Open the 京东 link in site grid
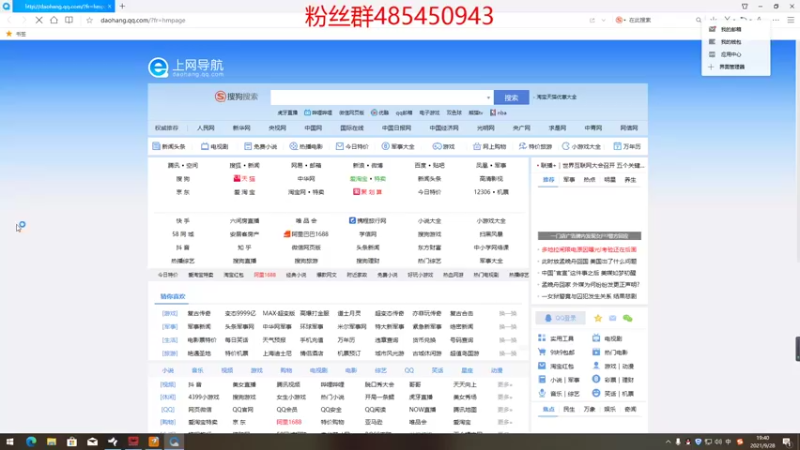Viewport: 800px width, 450px height. [x=183, y=192]
